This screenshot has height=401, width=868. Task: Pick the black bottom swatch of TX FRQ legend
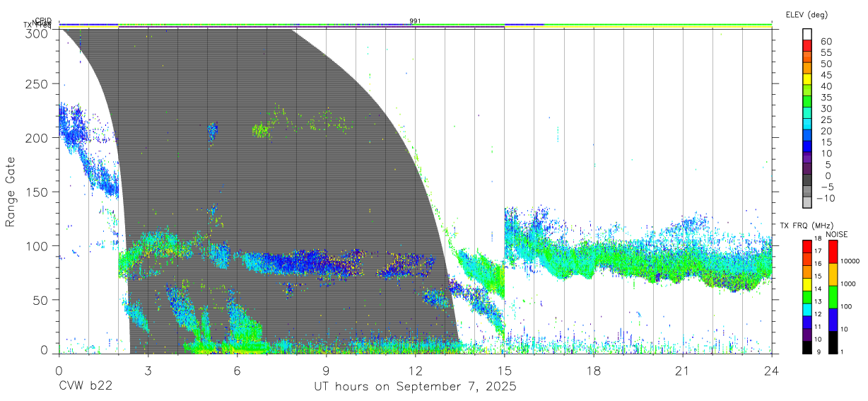pos(807,347)
